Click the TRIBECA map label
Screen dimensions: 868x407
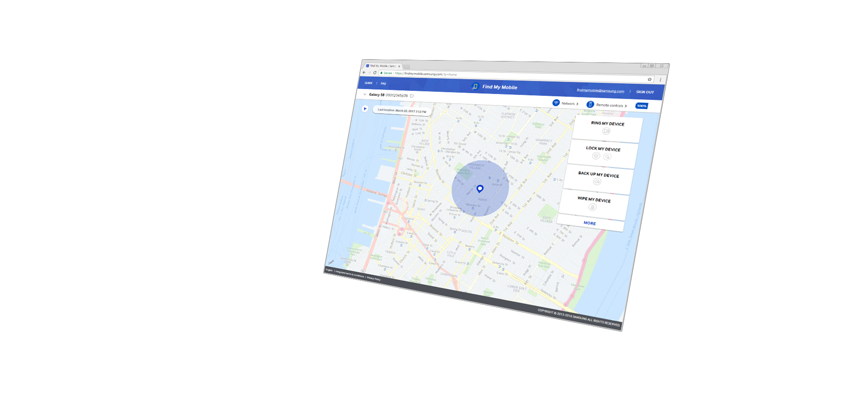[x=390, y=252]
